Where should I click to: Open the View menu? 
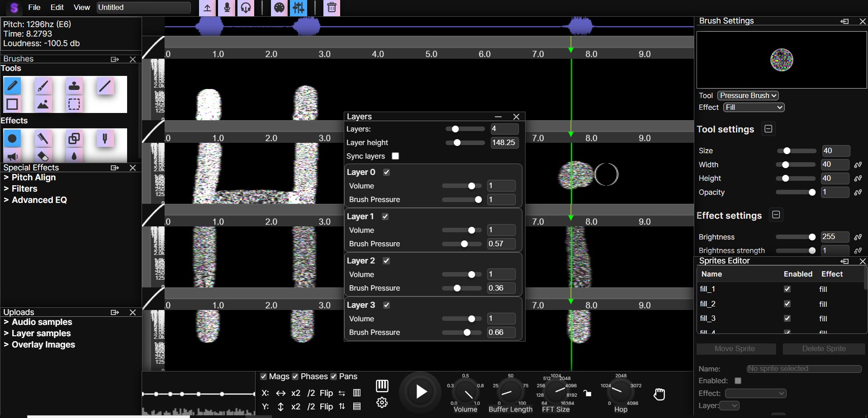coord(82,7)
